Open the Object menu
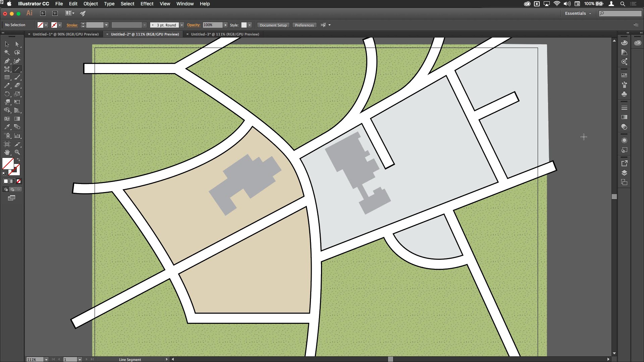 90,4
